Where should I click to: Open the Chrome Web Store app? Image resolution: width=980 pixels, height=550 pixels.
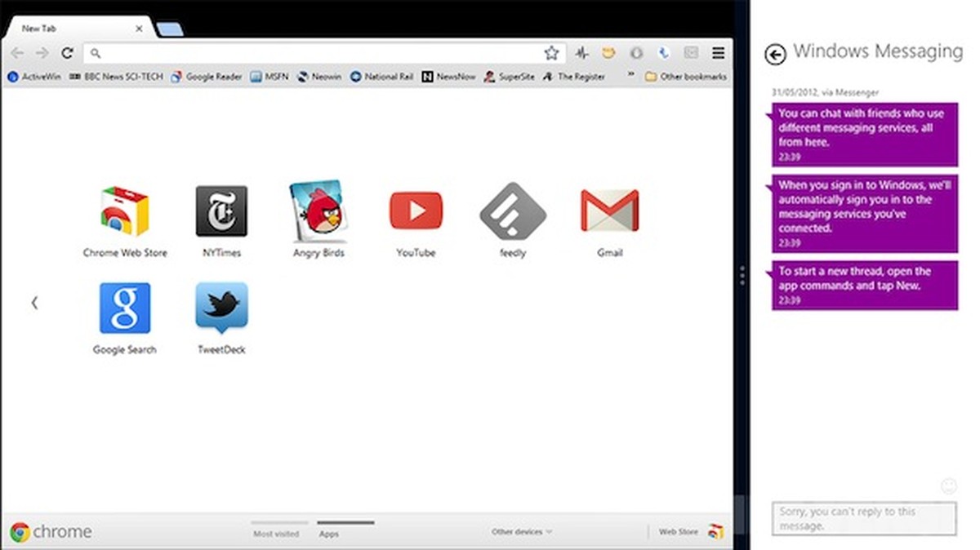click(124, 211)
